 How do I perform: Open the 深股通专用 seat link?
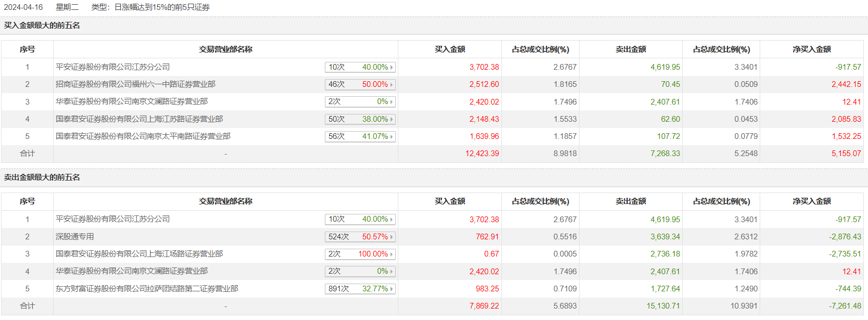[74, 237]
